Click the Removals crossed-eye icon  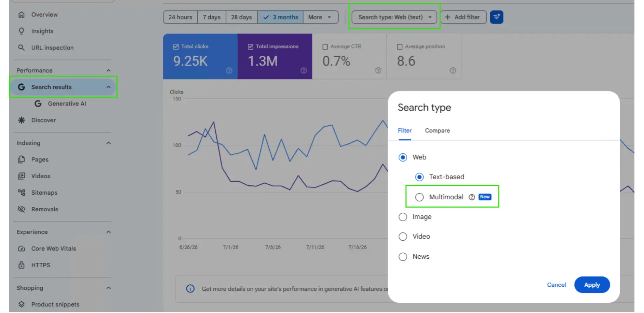point(22,209)
